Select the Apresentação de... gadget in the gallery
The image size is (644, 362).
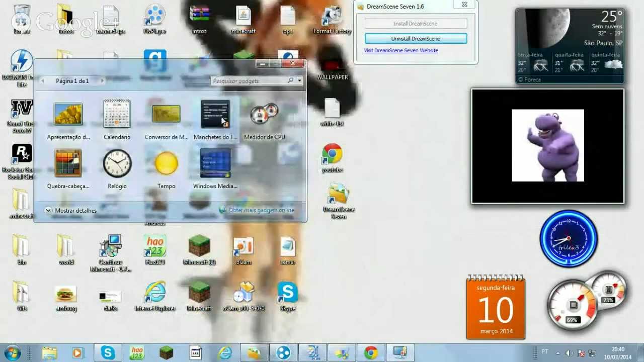coord(68,120)
